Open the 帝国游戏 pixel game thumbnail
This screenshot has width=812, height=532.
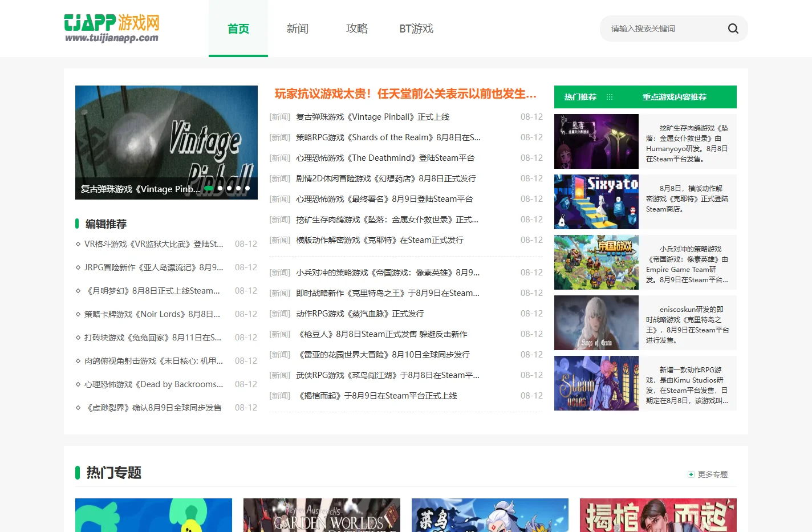tap(596, 262)
